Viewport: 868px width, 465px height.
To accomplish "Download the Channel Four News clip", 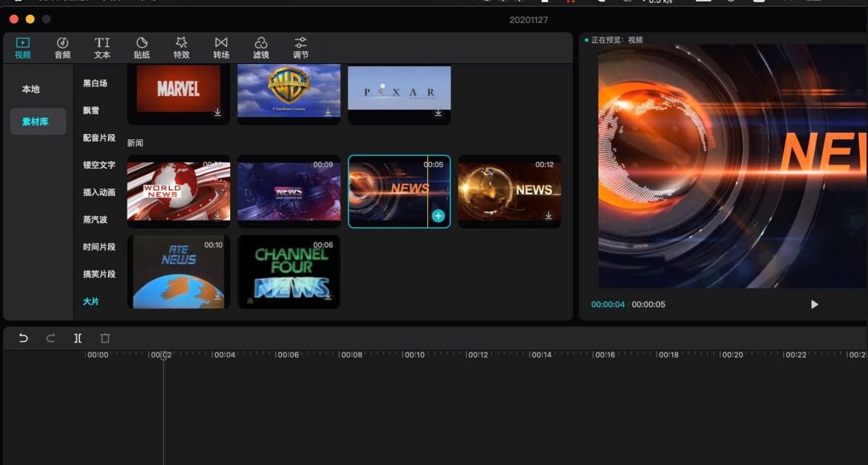I will coord(328,297).
